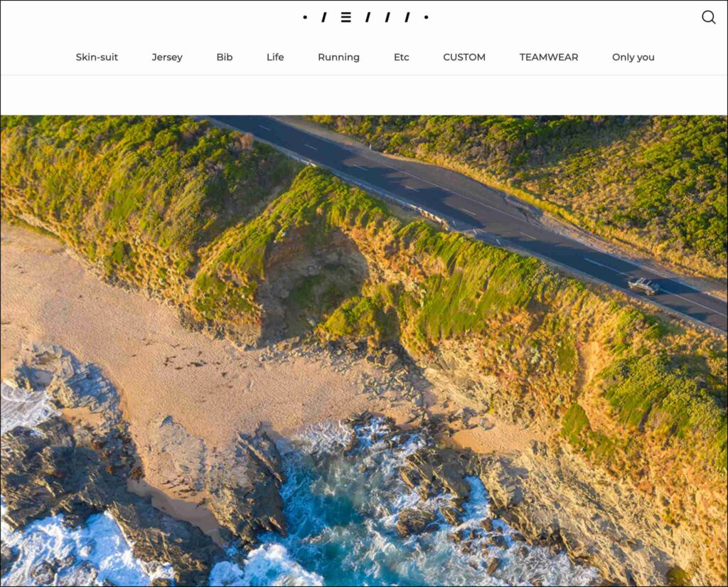Click the brand logo at top center
The width and height of the screenshot is (728, 587).
pos(365,17)
